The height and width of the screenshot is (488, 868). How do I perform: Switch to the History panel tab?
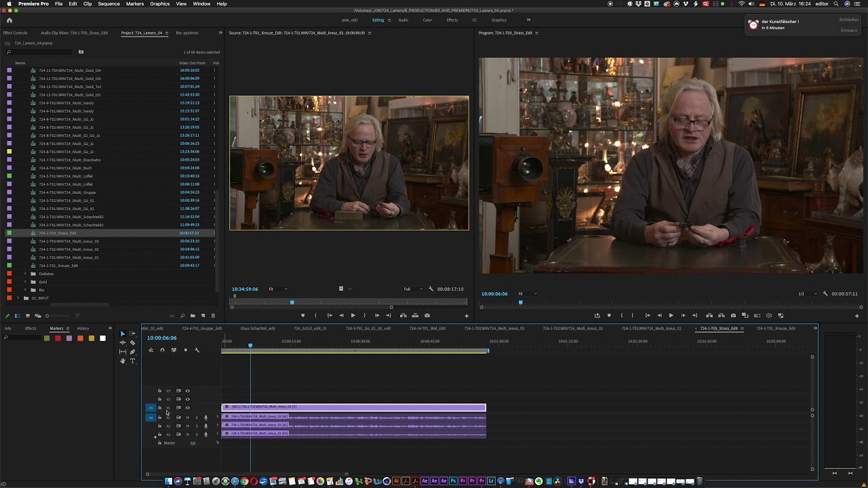click(x=83, y=329)
